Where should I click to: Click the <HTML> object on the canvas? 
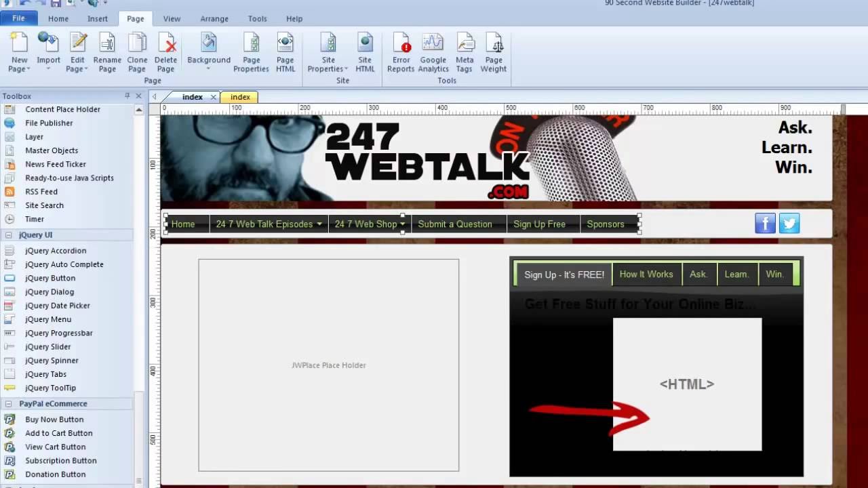coord(687,384)
